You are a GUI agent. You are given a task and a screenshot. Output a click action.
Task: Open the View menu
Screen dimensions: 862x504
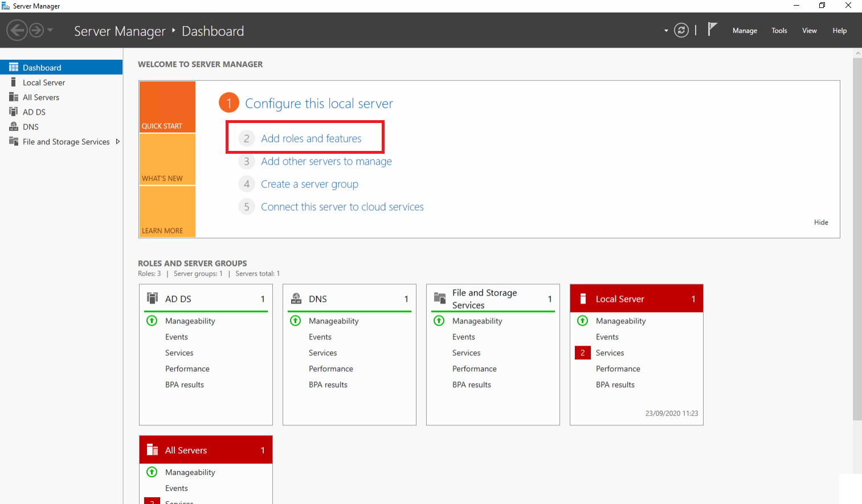809,31
